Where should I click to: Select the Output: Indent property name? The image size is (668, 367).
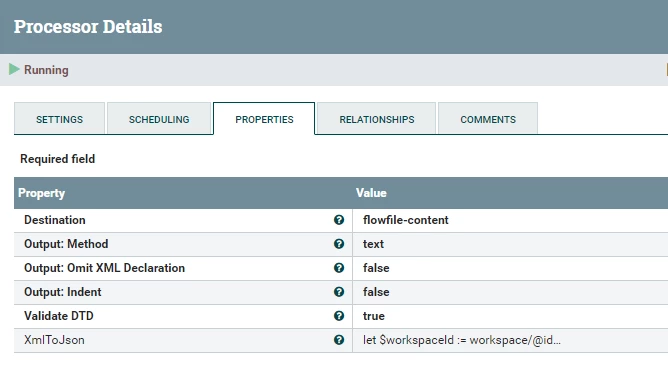pyautogui.click(x=63, y=292)
